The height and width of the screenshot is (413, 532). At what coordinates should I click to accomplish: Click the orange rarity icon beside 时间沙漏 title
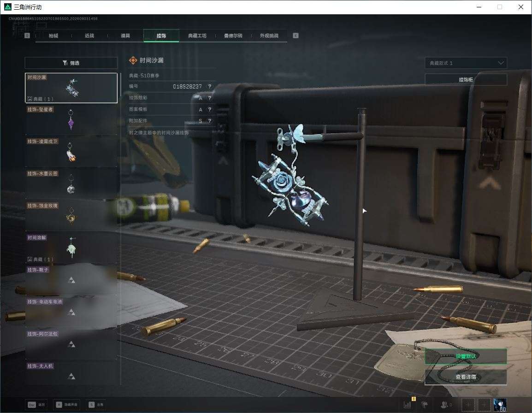point(133,60)
